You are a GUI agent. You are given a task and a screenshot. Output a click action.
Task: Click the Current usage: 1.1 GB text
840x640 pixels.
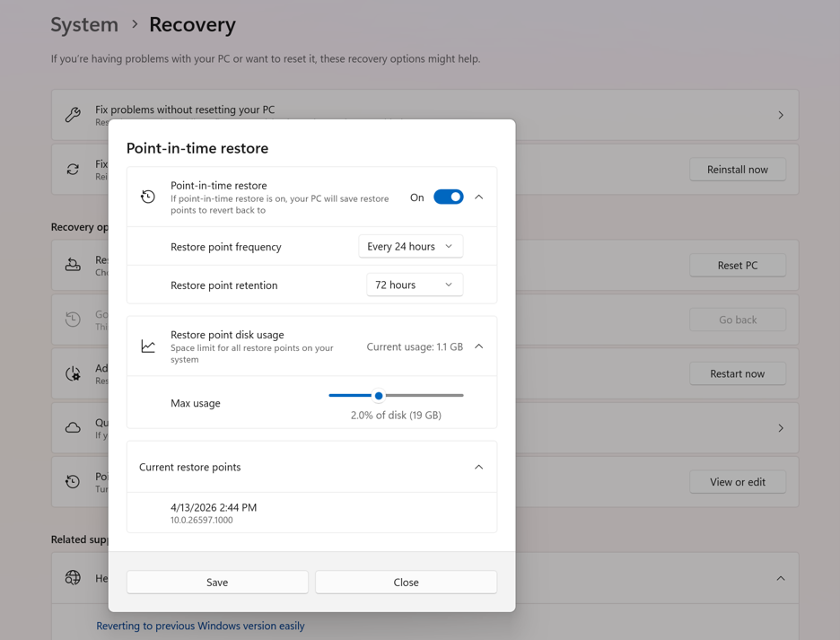[415, 346]
